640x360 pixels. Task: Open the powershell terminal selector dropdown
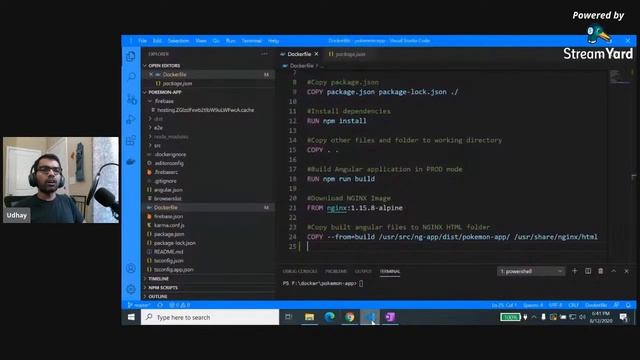531,271
